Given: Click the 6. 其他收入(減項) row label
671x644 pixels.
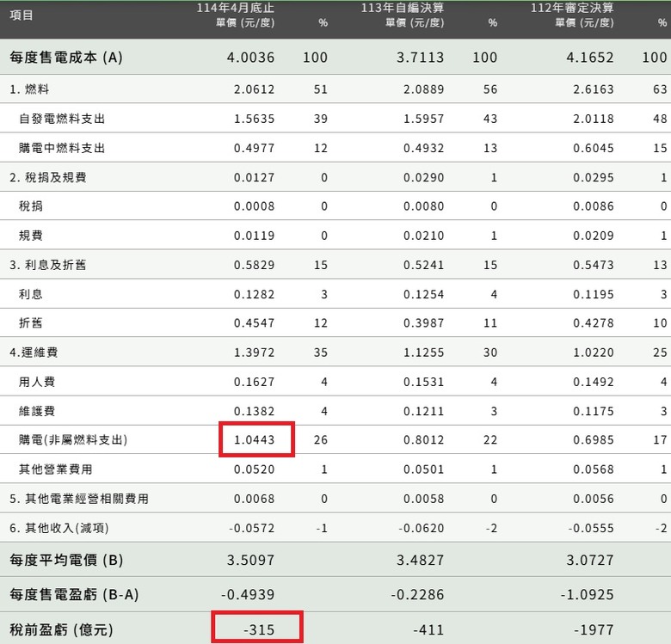Looking at the screenshot, I should click(x=59, y=528).
